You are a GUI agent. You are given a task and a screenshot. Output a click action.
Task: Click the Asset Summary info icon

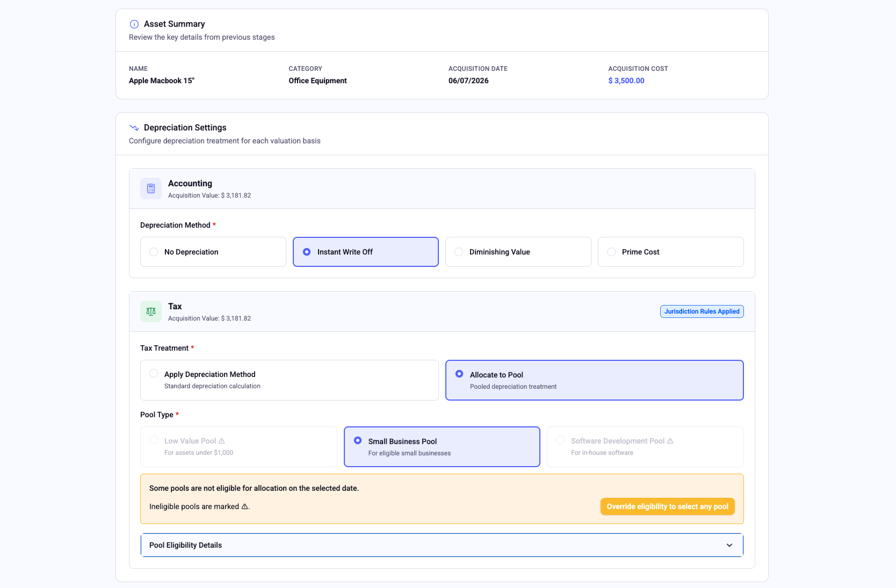pyautogui.click(x=134, y=24)
